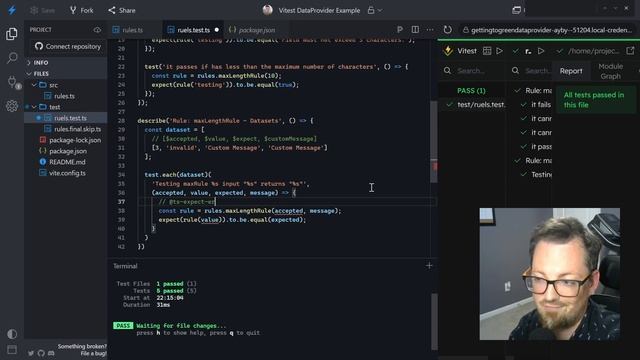Open editor more options ellipsis
Viewport: 640px width, 360px height.
[430, 29]
